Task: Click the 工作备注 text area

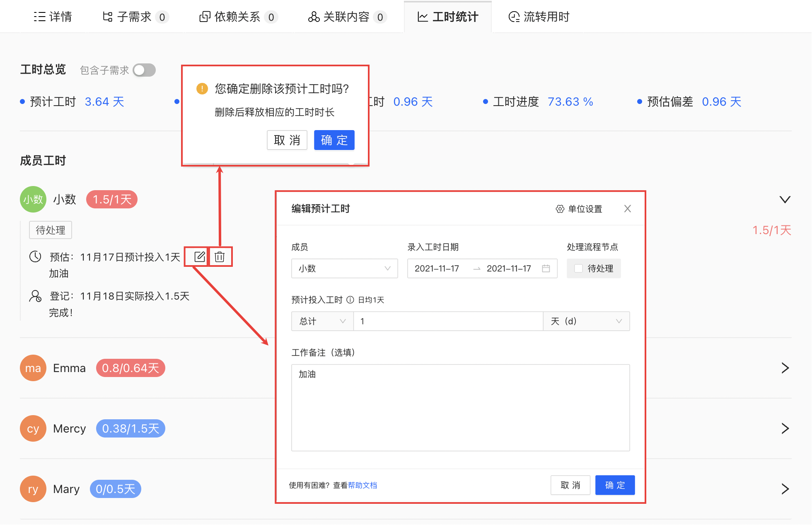Action: click(x=460, y=407)
